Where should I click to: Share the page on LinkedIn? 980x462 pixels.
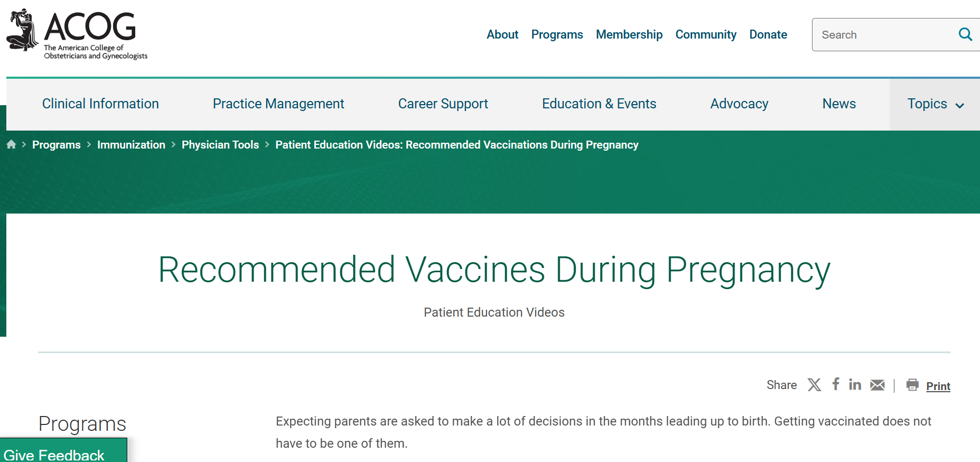855,384
